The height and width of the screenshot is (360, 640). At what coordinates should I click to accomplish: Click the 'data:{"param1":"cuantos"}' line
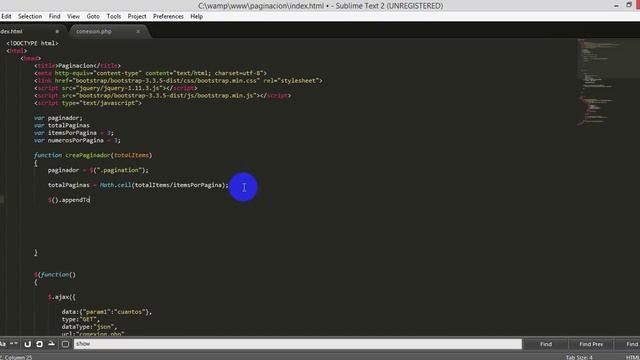(107, 312)
